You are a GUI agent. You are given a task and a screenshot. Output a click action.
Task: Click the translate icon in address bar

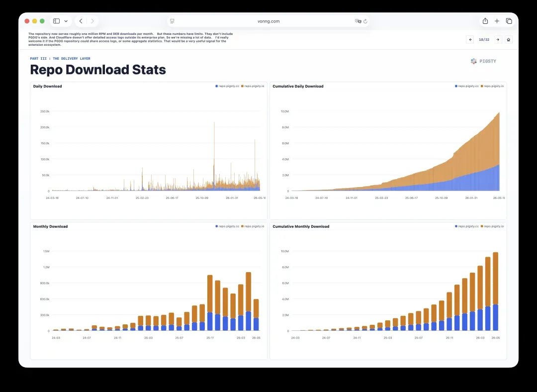[358, 21]
